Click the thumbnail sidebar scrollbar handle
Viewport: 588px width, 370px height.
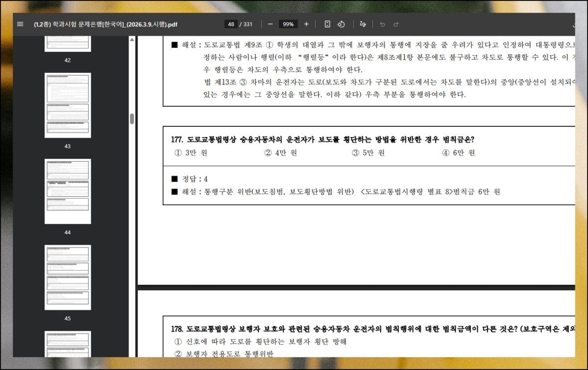tap(132, 119)
